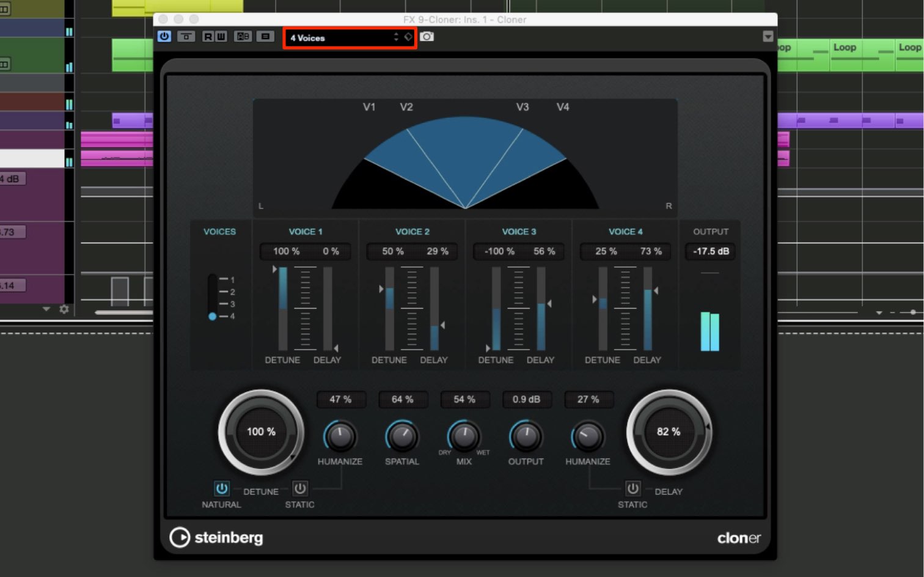The height and width of the screenshot is (577, 924).
Task: Click Voice 1 delay value 0 %
Action: pos(331,251)
